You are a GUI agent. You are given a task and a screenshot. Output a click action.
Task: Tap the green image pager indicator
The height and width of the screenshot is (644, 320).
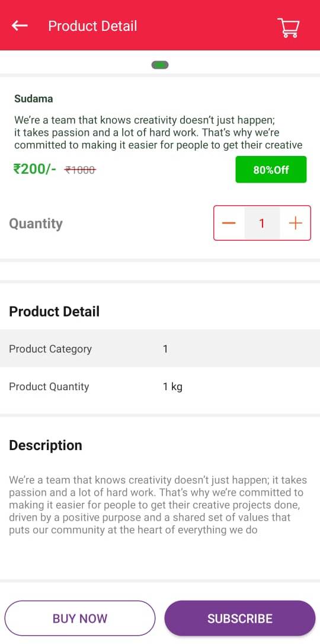(160, 65)
